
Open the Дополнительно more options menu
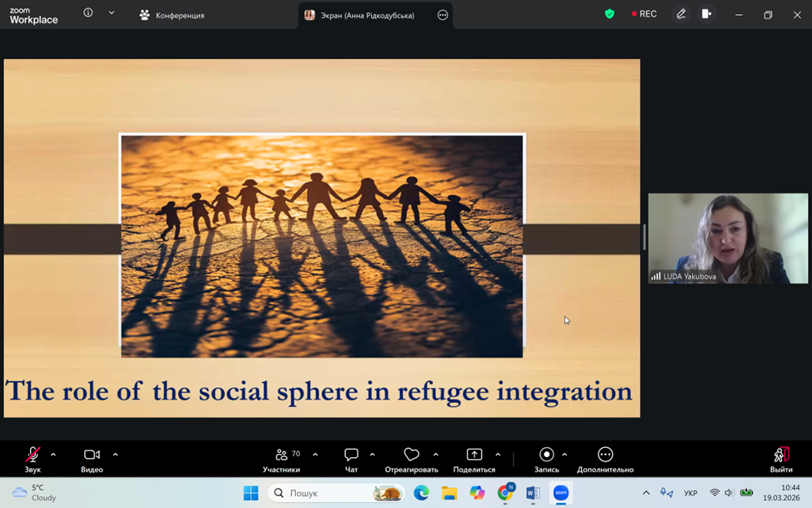point(605,455)
